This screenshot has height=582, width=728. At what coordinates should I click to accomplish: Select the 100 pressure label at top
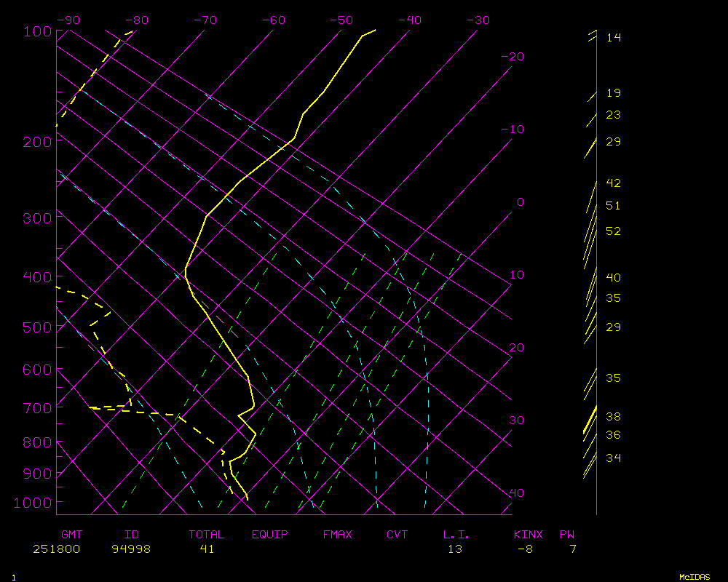coord(38,31)
